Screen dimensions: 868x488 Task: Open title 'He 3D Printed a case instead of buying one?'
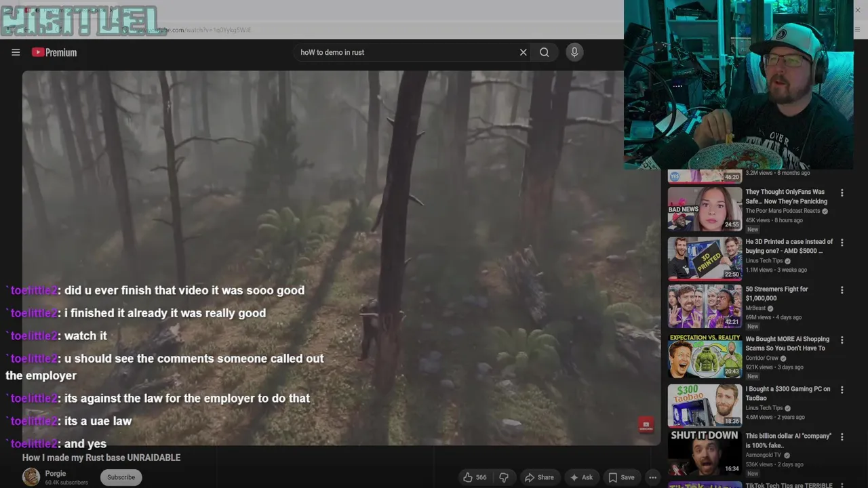point(789,246)
